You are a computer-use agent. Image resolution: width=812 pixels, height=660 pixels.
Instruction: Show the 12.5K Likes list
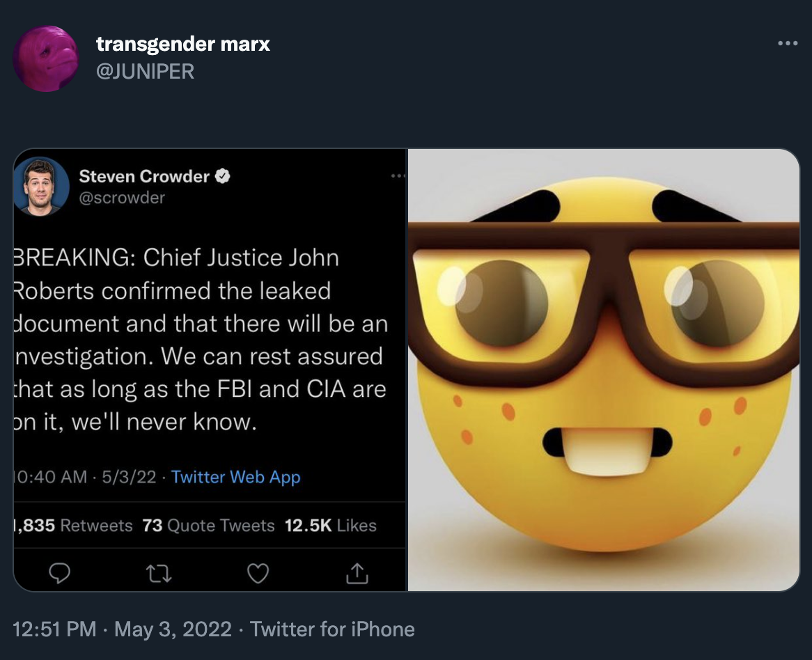pos(331,526)
